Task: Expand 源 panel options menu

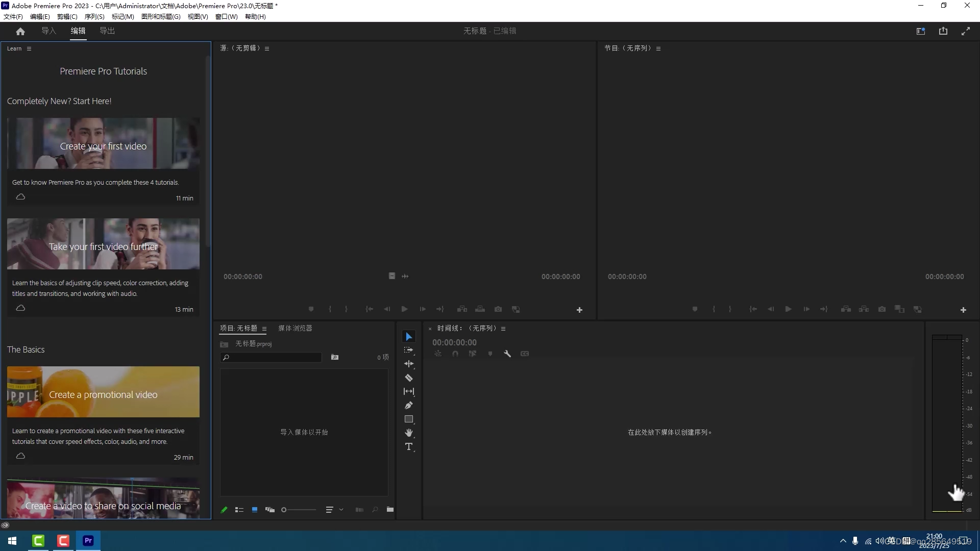Action: 267,48
